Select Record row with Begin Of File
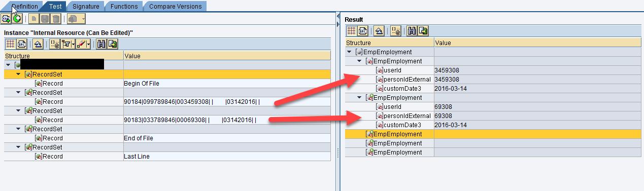 (167, 83)
